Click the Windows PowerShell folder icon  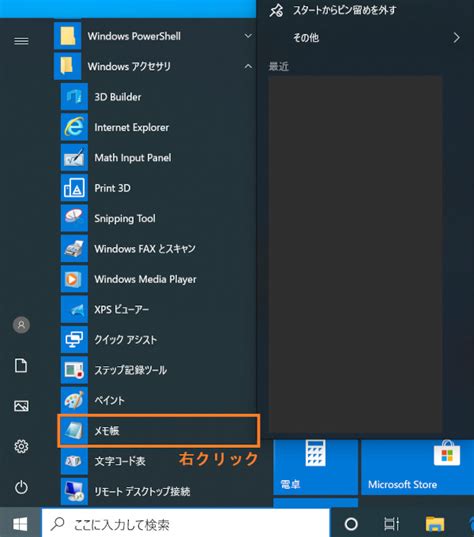coord(67,36)
